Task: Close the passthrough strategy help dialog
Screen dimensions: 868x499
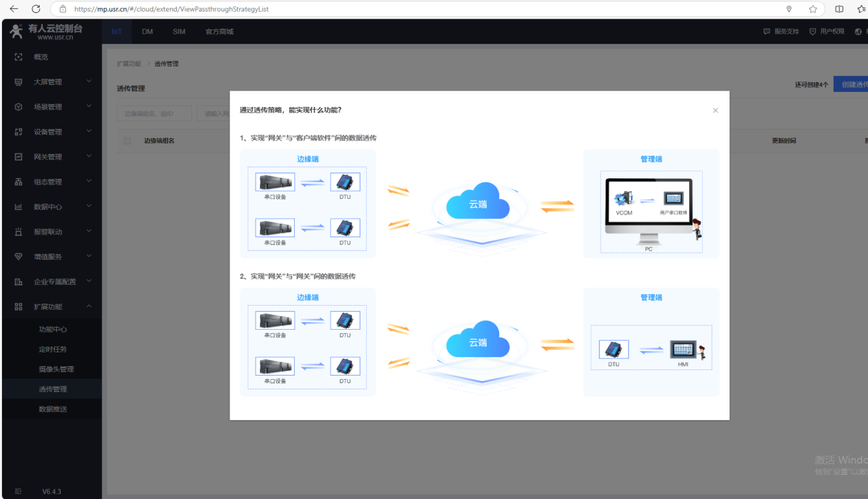Action: pos(715,110)
